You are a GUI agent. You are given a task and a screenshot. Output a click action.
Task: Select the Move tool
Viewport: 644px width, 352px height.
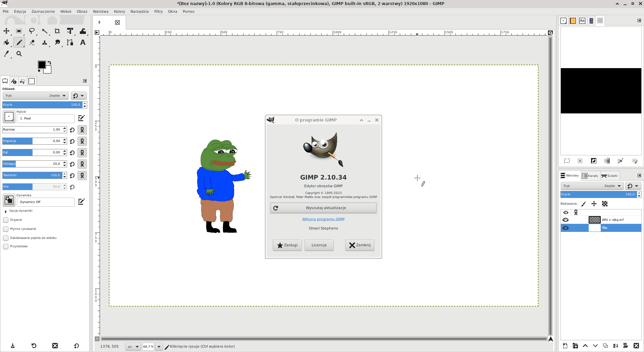[x=6, y=31]
